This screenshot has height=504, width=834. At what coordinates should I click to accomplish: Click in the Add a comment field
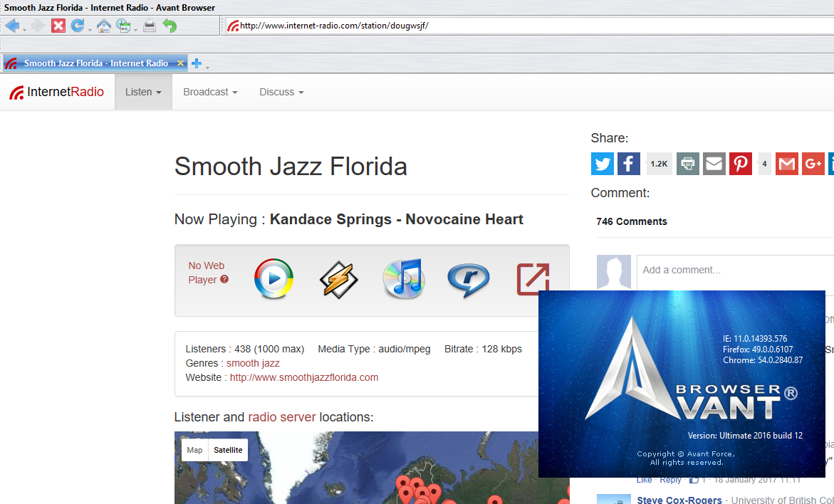(x=734, y=270)
